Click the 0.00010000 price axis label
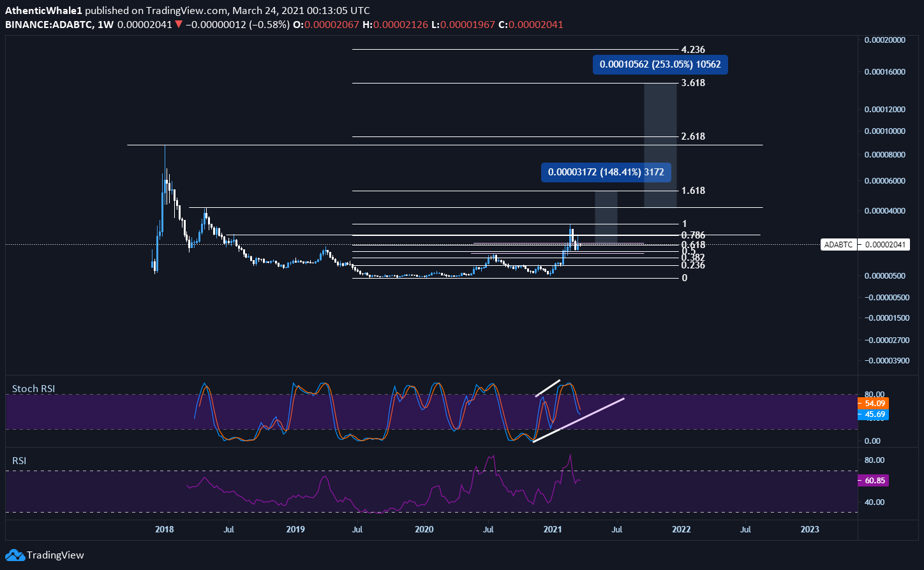The width and height of the screenshot is (924, 570). point(884,131)
